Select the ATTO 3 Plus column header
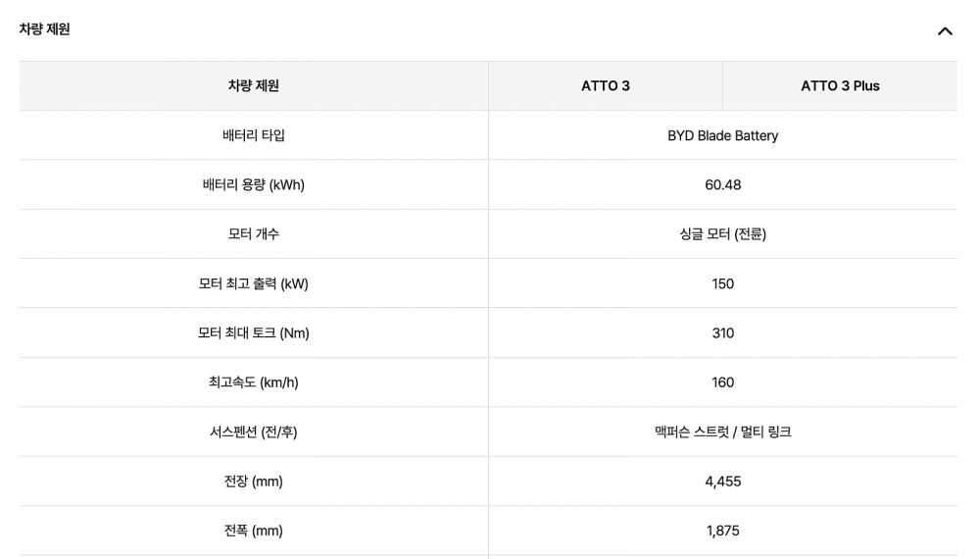 pyautogui.click(x=840, y=86)
